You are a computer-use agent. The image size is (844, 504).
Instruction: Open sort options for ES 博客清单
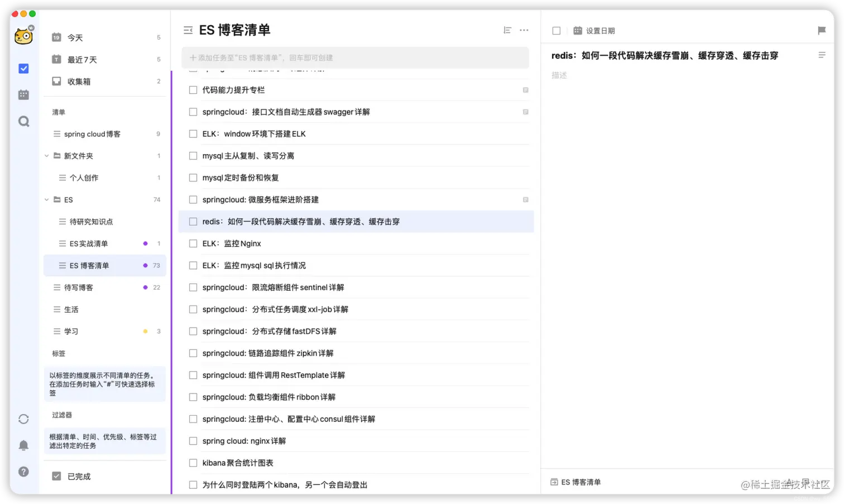point(507,30)
